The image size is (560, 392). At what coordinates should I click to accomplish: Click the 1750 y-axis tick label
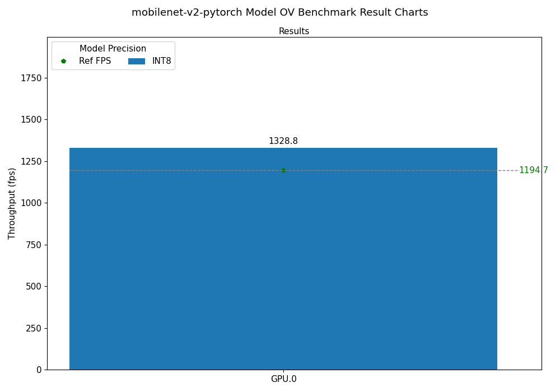click(31, 78)
